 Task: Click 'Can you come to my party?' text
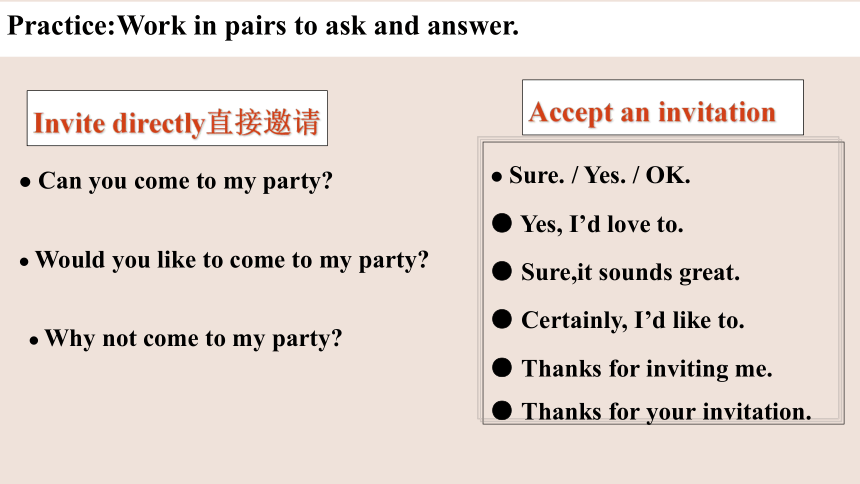(x=185, y=181)
